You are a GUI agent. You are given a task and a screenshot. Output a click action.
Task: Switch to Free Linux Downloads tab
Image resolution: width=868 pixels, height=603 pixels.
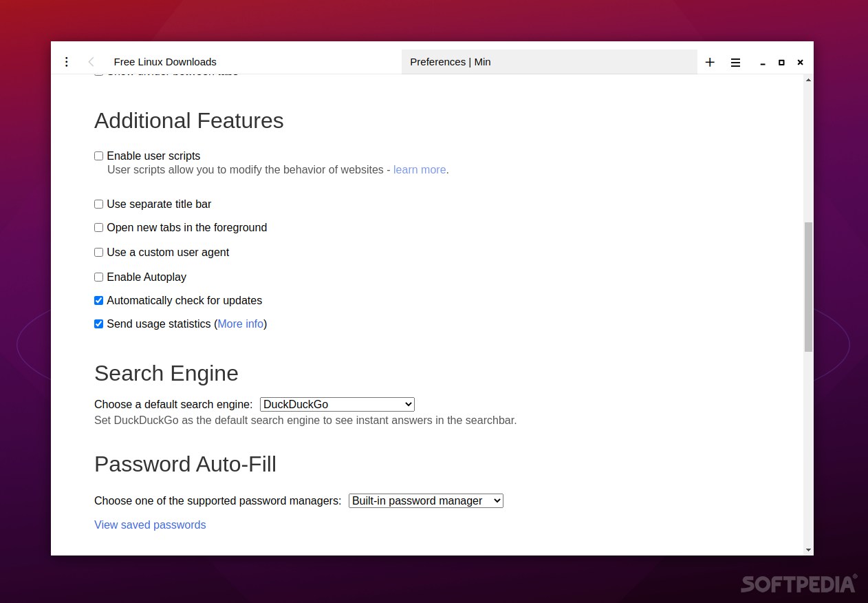click(x=165, y=62)
